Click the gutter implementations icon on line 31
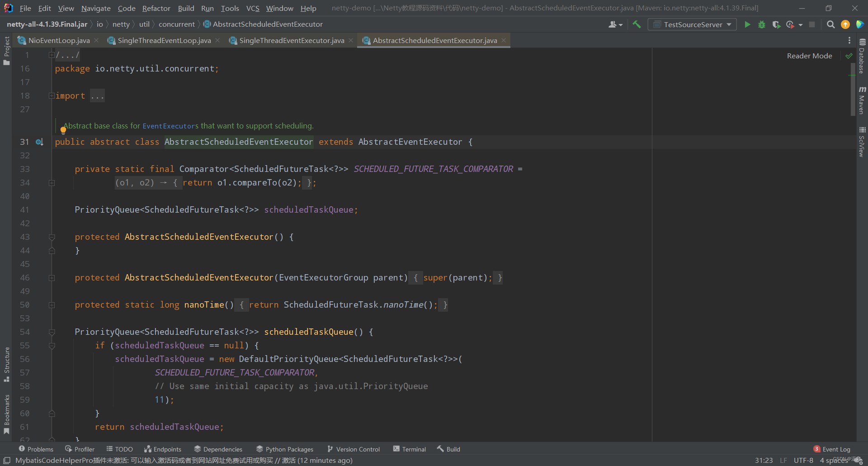The height and width of the screenshot is (466, 868). (x=40, y=142)
